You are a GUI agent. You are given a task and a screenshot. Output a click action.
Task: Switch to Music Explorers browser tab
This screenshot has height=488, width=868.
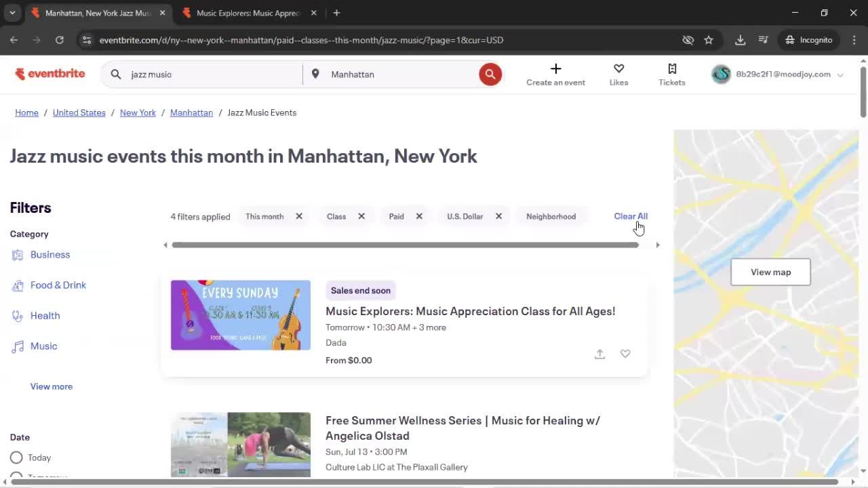click(250, 13)
